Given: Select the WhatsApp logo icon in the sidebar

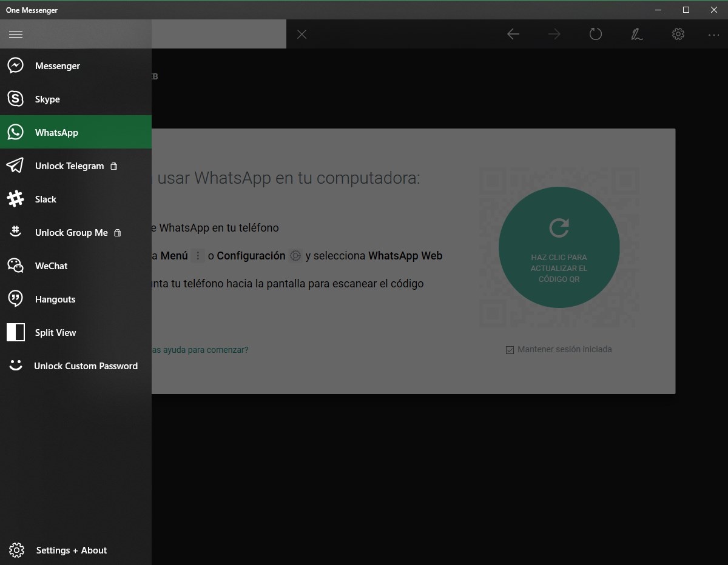Looking at the screenshot, I should pos(15,132).
